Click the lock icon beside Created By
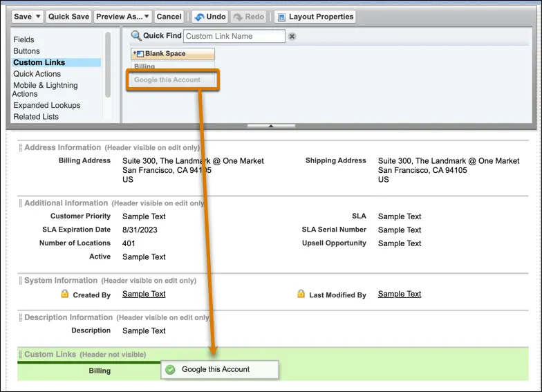 coord(65,294)
